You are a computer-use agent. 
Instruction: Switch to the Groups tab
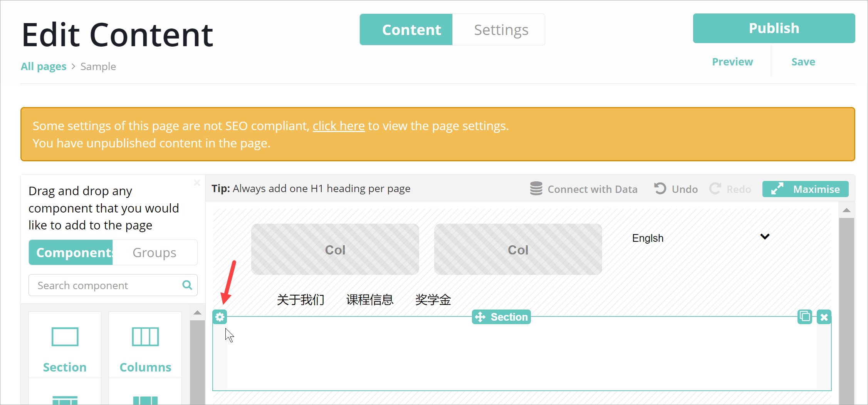[x=154, y=253]
